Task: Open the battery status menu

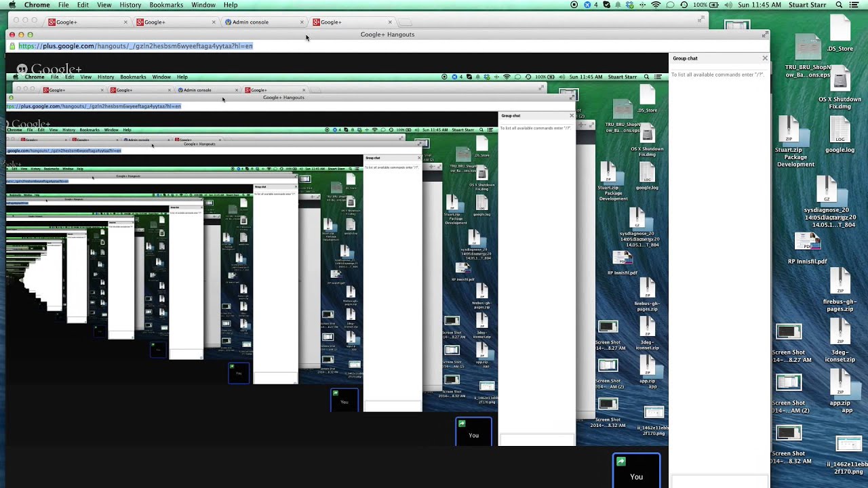Action: [x=707, y=5]
